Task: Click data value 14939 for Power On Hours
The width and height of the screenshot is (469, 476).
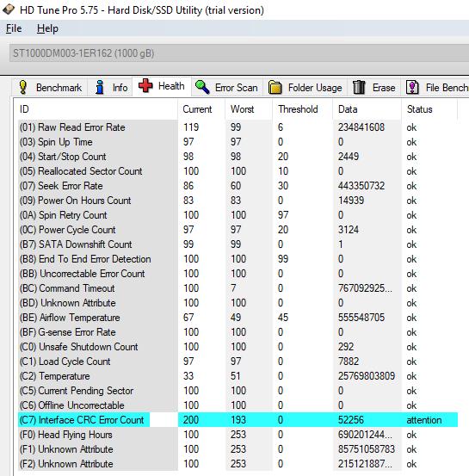Action: pos(351,201)
